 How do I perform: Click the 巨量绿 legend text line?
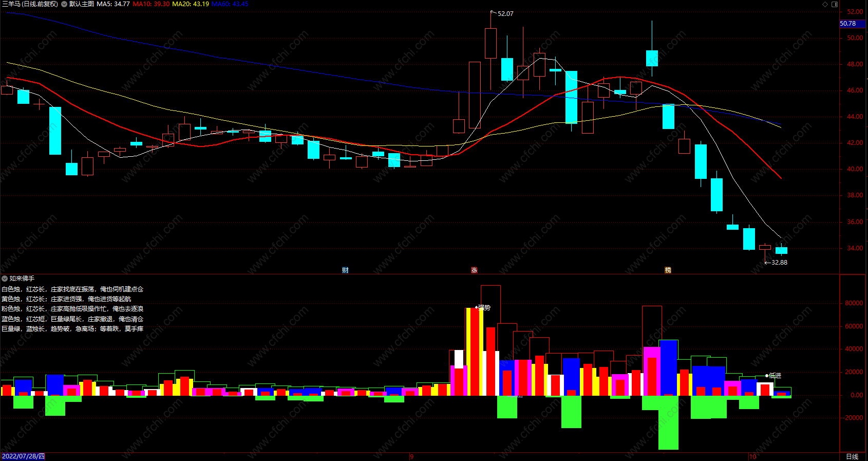coord(72,329)
